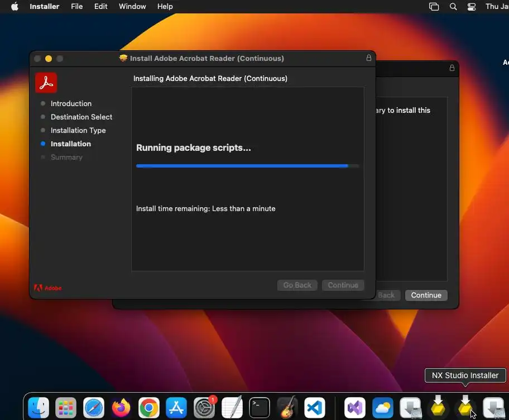Minimize the Acrobat installer with yellow button
The height and width of the screenshot is (420, 509).
(49, 59)
